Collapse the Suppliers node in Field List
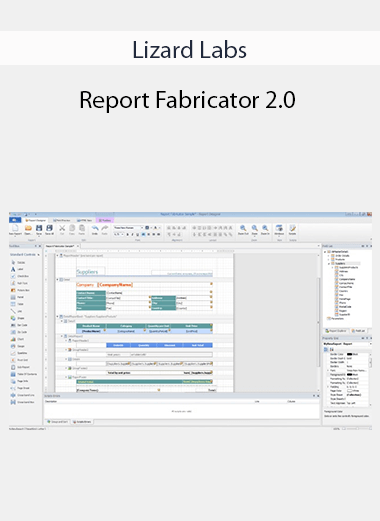The width and height of the screenshot is (380, 521). [329, 263]
